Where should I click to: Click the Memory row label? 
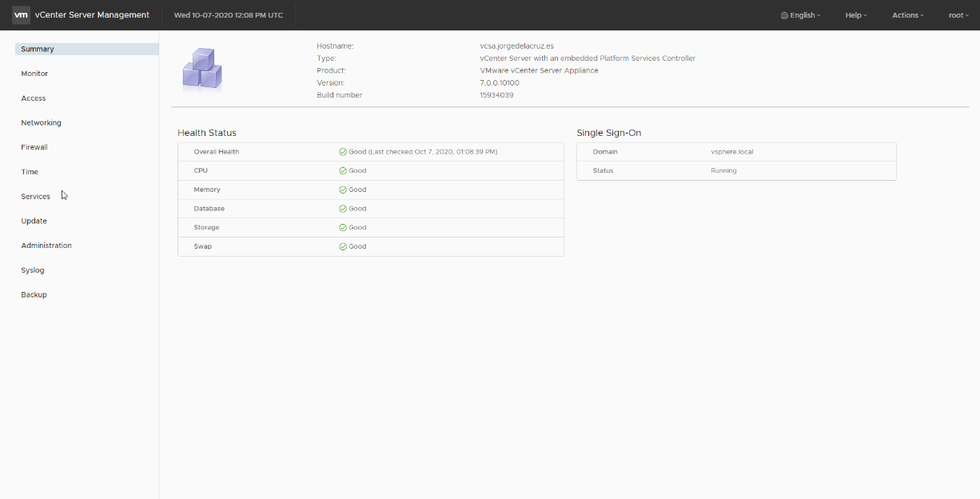point(207,190)
